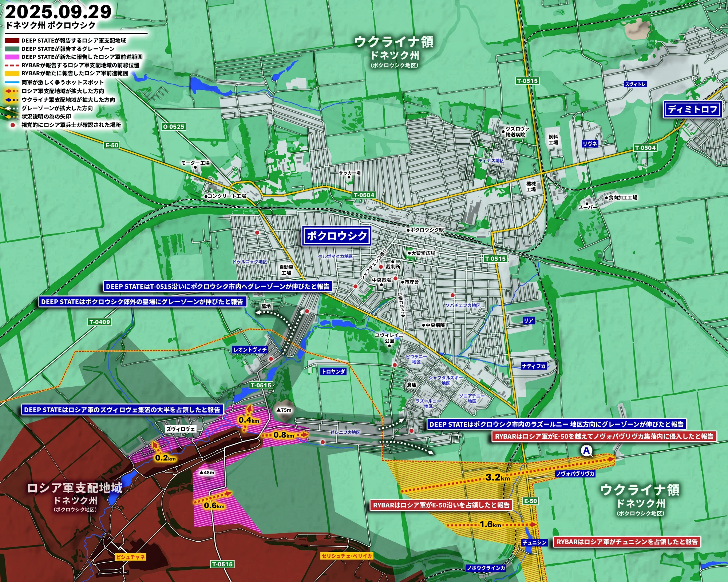The height and width of the screenshot is (582, 728).
Task: Click the T-0409 road sign
Action: (100, 322)
